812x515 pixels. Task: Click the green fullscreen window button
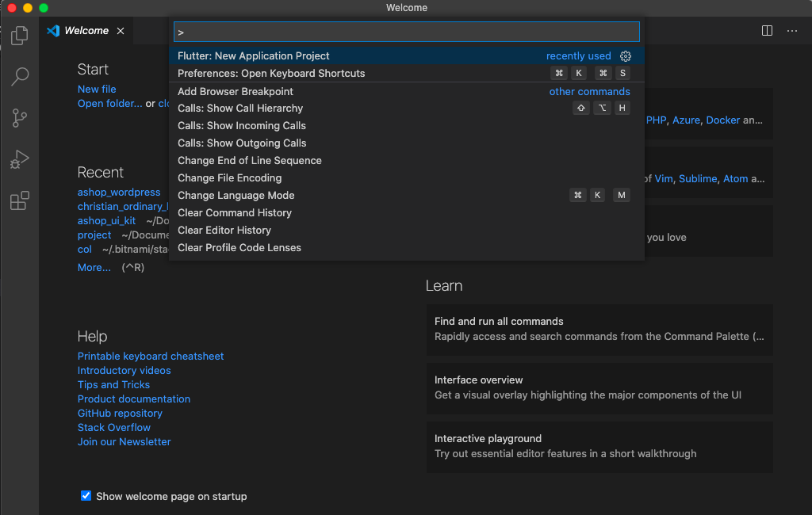point(44,8)
